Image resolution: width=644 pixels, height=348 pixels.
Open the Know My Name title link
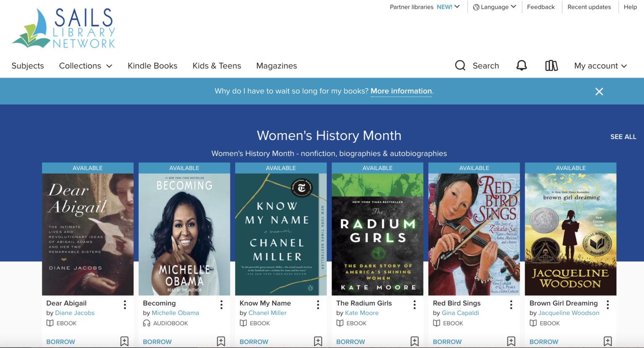[x=265, y=303]
